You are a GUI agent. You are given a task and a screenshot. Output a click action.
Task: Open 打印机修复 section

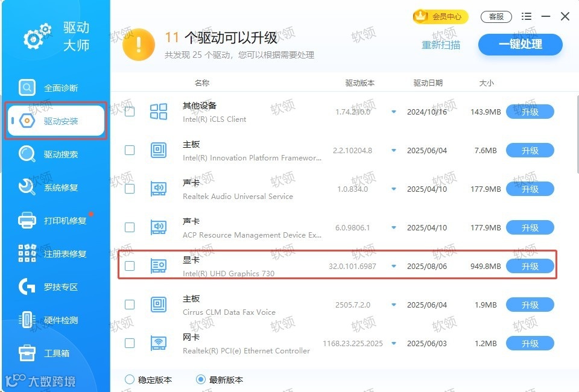(55, 221)
